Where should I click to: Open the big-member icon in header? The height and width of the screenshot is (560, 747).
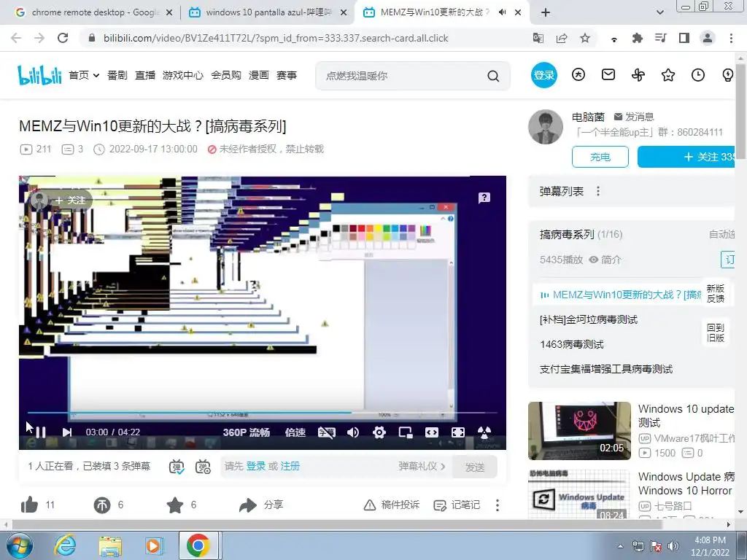point(578,75)
